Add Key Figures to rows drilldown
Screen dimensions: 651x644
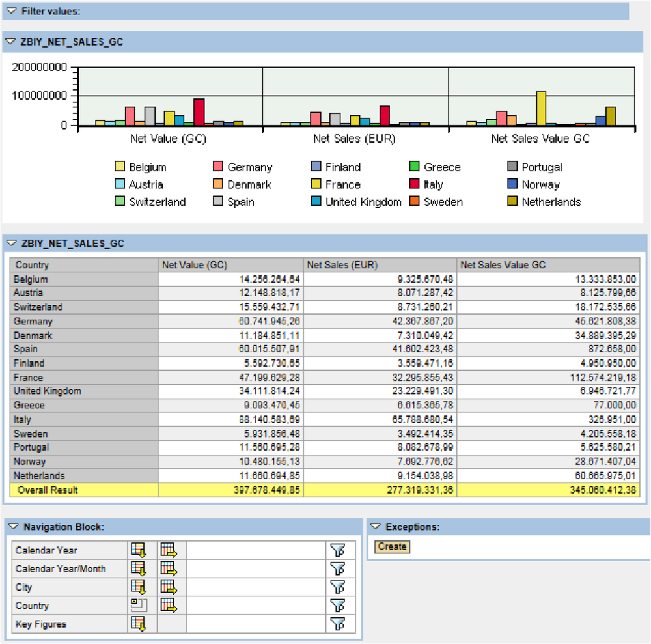(138, 624)
